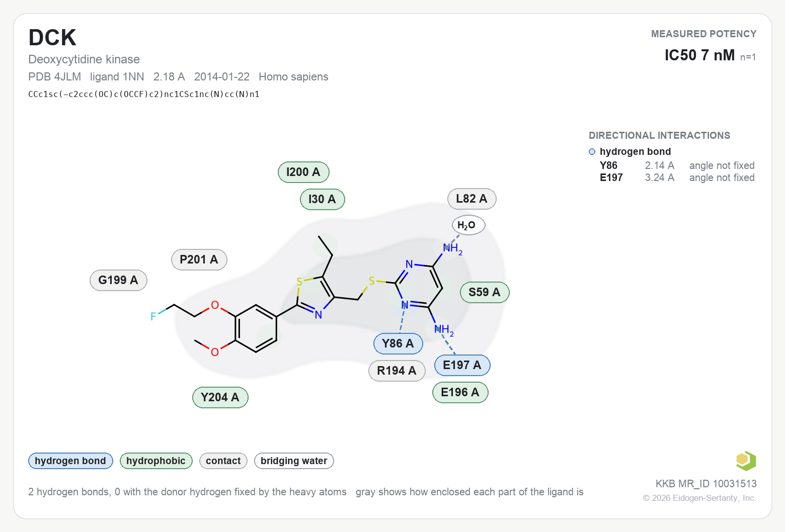Click the KKB MR_ID 10031513 text
Image resolution: width=785 pixels, height=532 pixels.
pyautogui.click(x=706, y=484)
